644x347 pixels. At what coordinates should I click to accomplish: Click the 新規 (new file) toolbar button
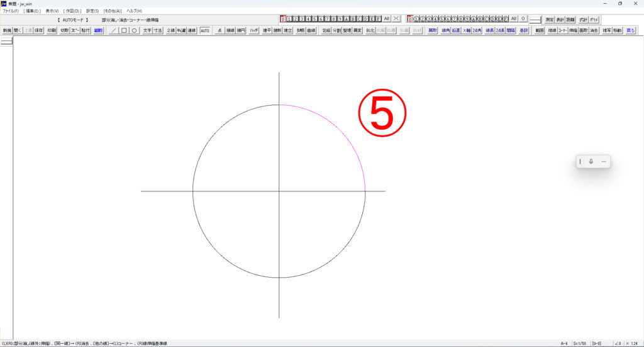click(x=6, y=30)
